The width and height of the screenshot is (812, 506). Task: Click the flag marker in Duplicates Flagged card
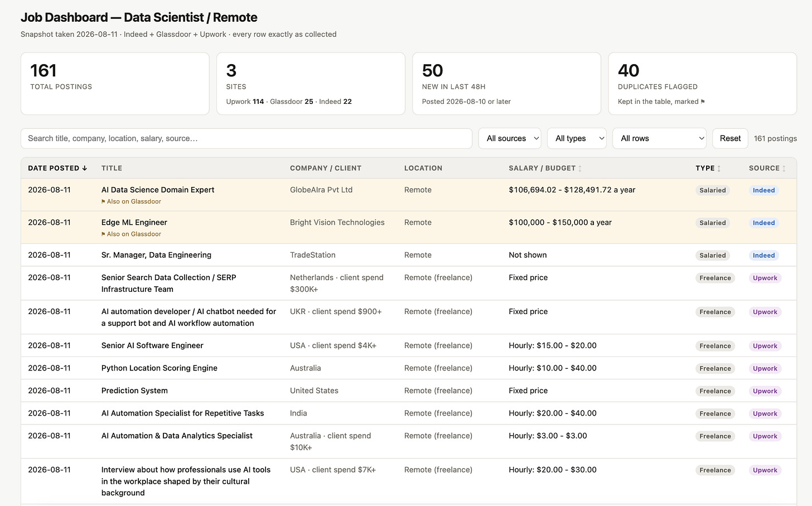point(703,102)
